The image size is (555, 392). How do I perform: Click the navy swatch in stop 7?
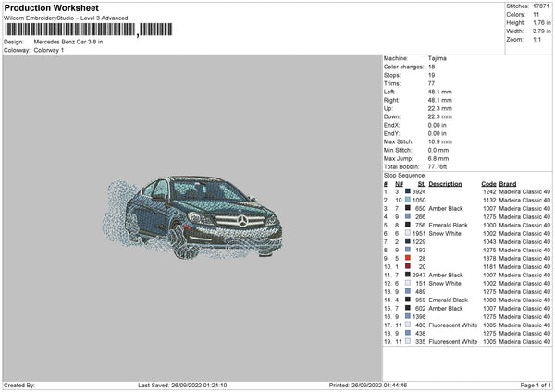[x=408, y=241]
